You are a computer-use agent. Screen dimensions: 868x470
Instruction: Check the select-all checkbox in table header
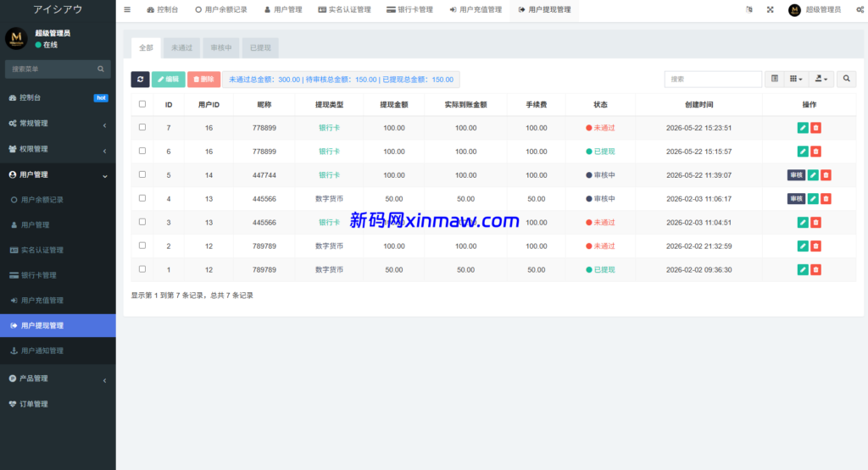coord(142,104)
